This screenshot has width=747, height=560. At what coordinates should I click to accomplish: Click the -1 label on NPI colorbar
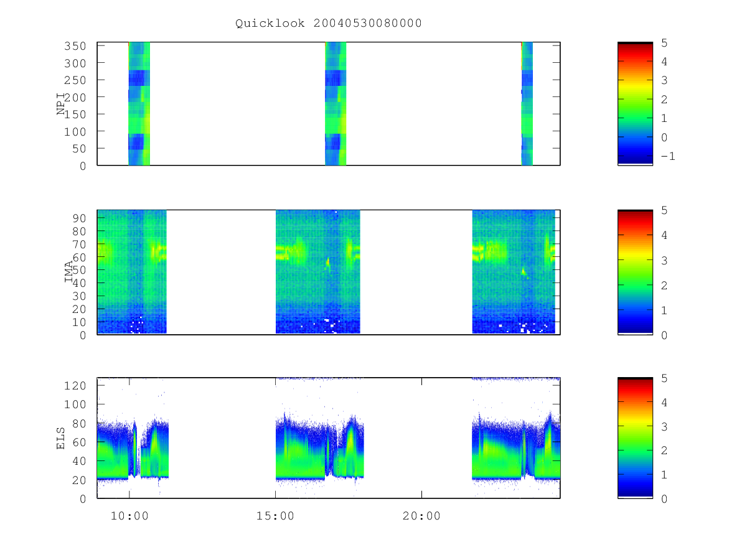pyautogui.click(x=667, y=156)
